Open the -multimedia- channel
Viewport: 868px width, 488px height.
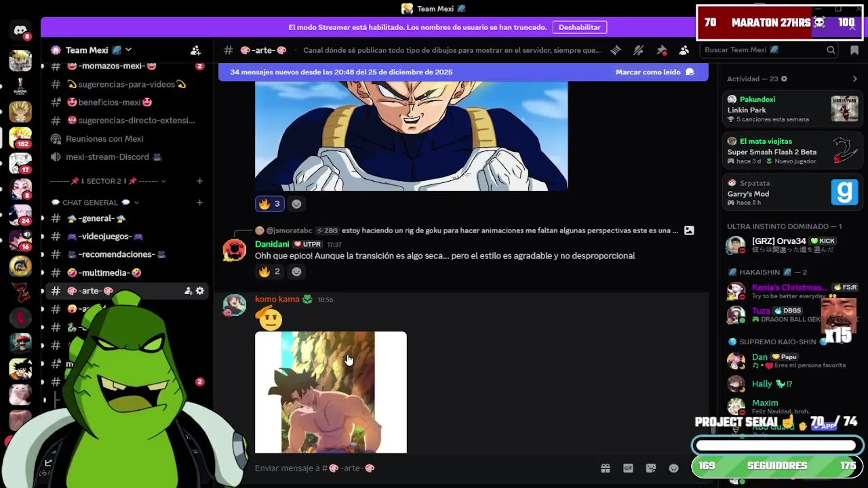point(126,273)
